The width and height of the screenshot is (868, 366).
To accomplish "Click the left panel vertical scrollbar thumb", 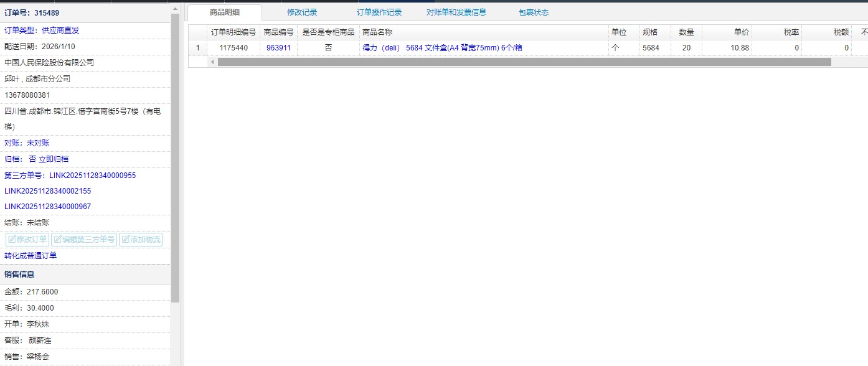I will click(175, 156).
